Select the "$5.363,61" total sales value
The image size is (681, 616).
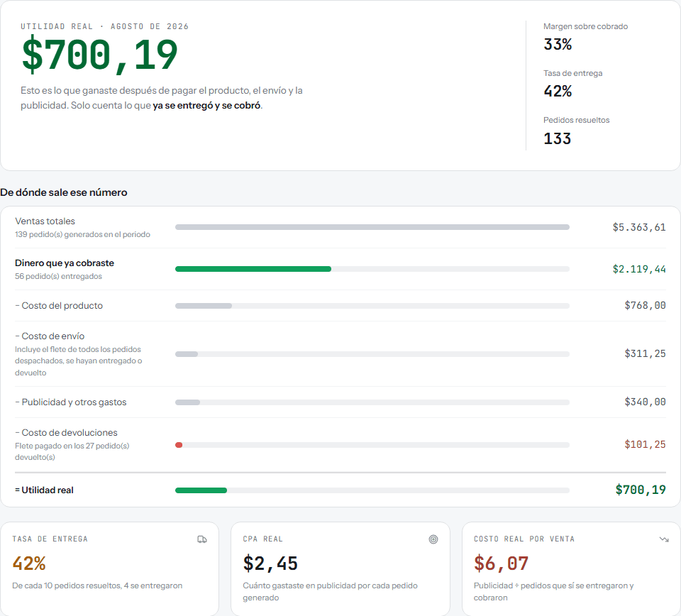[639, 227]
